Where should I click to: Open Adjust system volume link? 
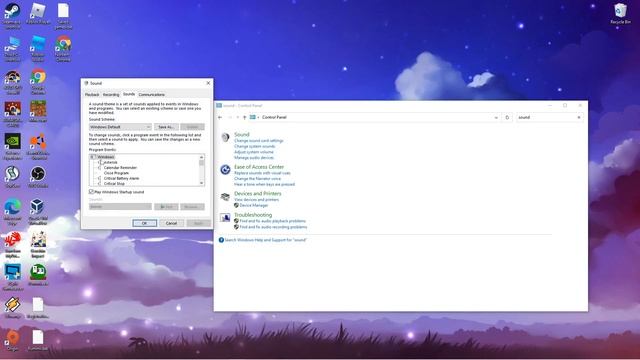pyautogui.click(x=254, y=152)
